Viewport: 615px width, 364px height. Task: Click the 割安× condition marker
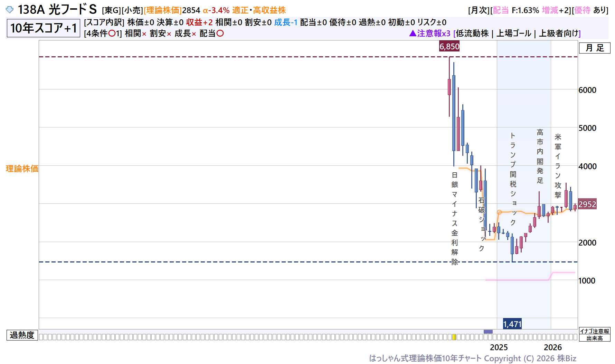(x=160, y=33)
